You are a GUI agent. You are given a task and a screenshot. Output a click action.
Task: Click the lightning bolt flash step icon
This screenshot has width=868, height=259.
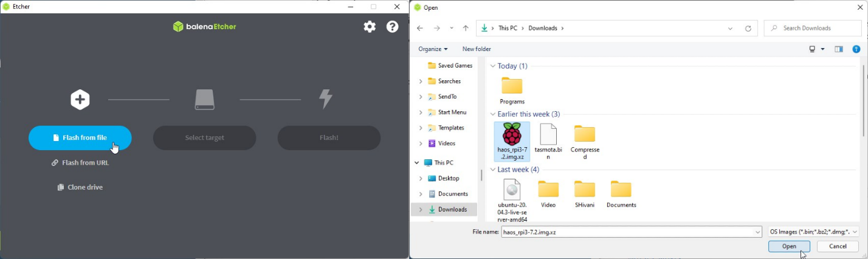pos(326,99)
